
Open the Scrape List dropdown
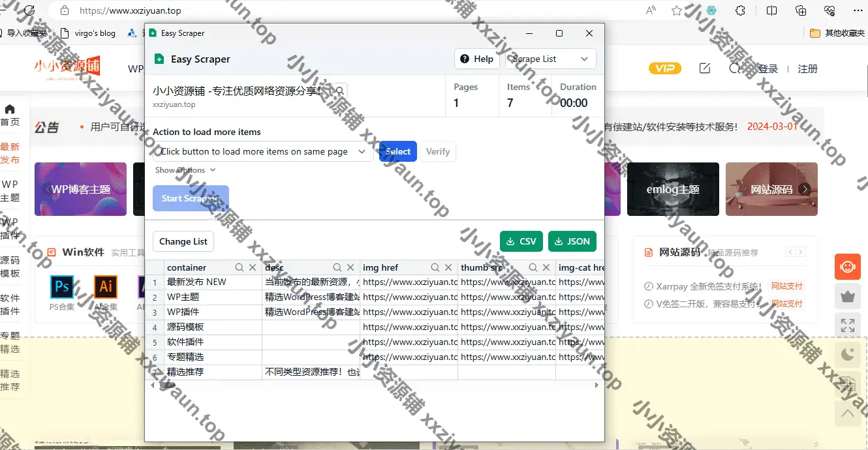(551, 59)
